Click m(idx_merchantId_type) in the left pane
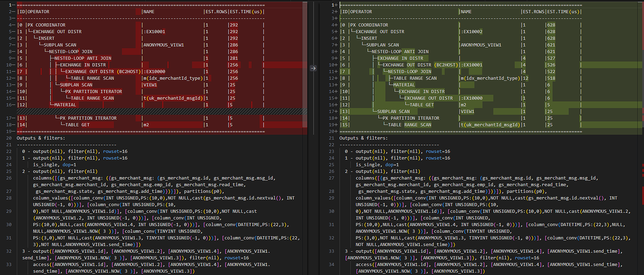 click(172, 78)
